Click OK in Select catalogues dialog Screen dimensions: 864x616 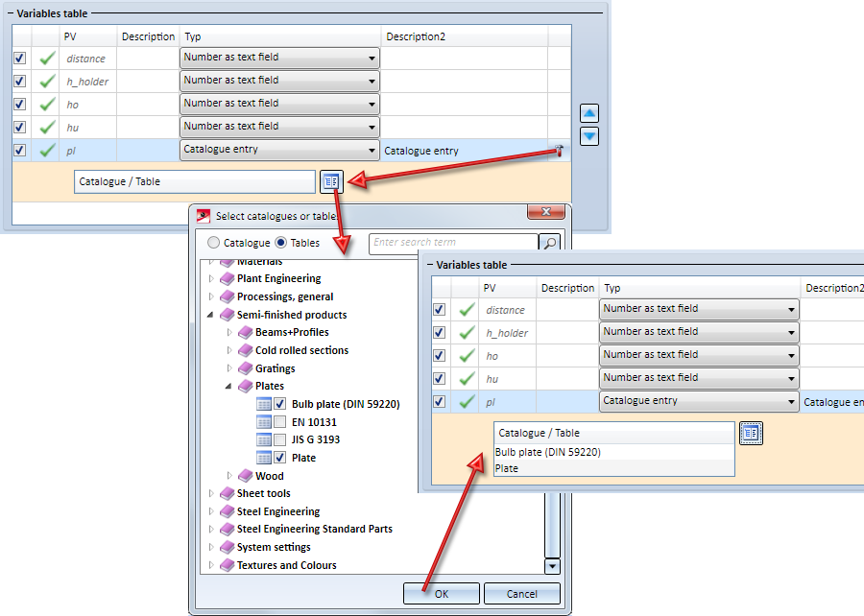442,594
